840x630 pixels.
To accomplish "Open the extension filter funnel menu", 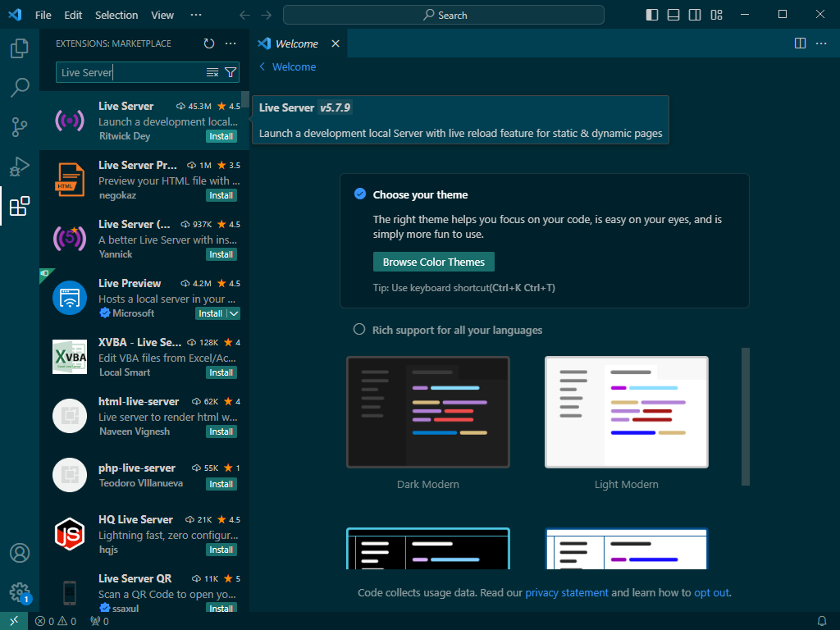I will click(231, 72).
